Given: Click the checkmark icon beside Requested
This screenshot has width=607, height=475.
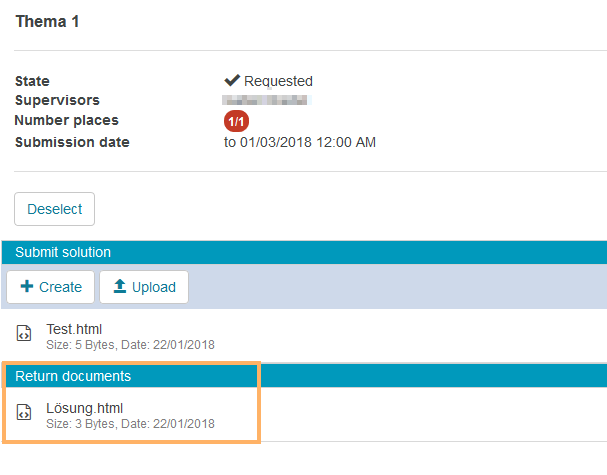Looking at the screenshot, I should coord(232,81).
